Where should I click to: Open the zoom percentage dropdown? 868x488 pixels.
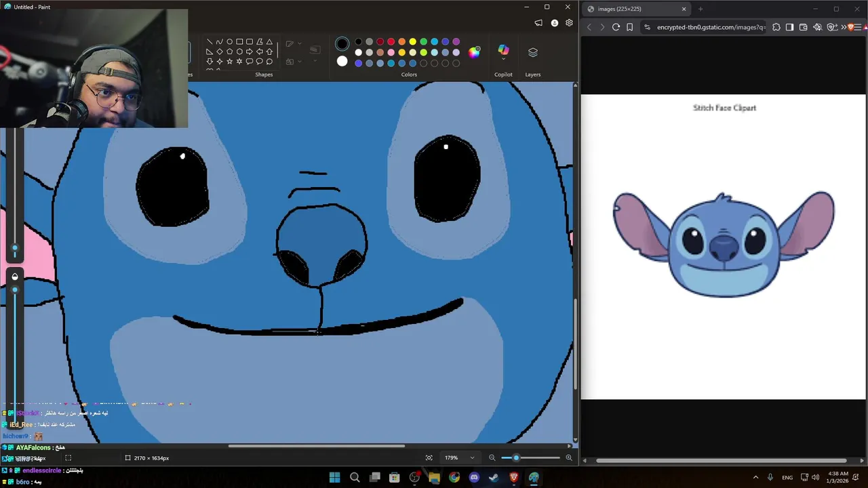472,458
